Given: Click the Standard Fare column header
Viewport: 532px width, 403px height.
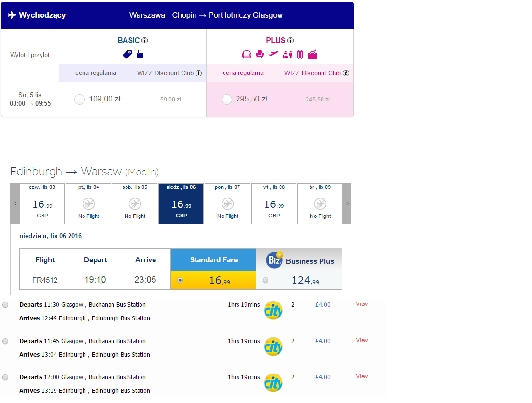Looking at the screenshot, I should (x=213, y=259).
